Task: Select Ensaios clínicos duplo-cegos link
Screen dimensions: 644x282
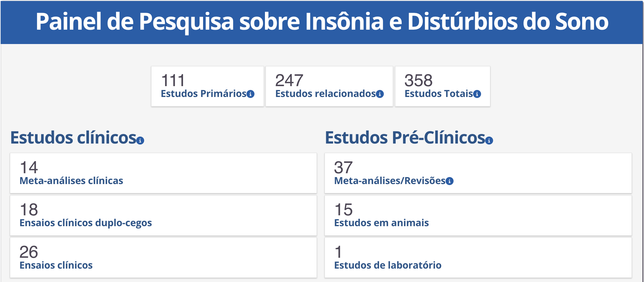Action: click(x=86, y=223)
